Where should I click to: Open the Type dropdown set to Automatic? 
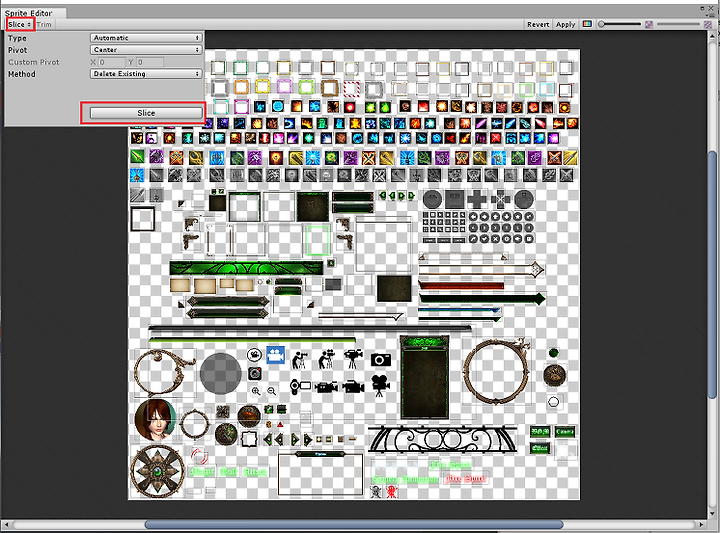click(x=146, y=38)
